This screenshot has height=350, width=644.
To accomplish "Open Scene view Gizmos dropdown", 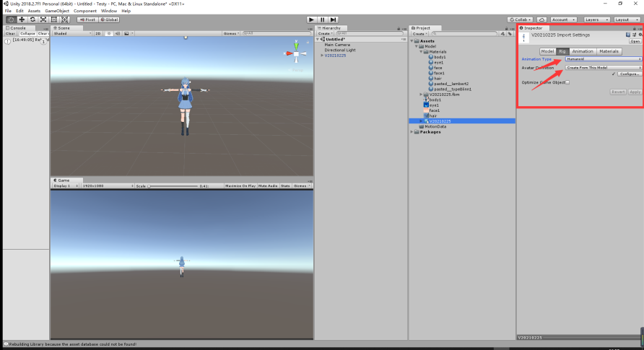I will (231, 34).
